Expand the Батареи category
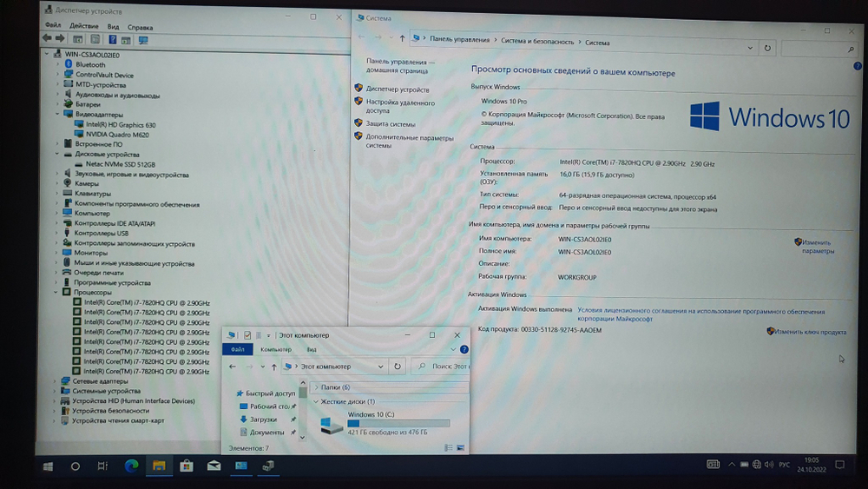The height and width of the screenshot is (489, 868). point(57,104)
